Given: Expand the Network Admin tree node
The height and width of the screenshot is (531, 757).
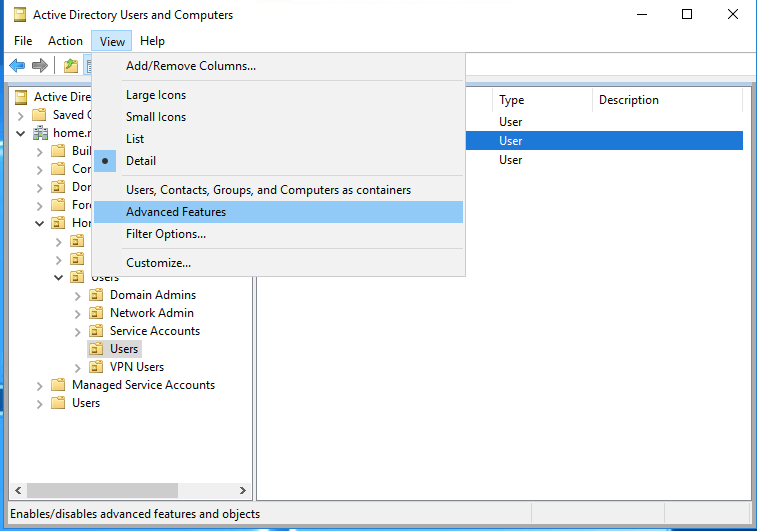Looking at the screenshot, I should coord(78,313).
